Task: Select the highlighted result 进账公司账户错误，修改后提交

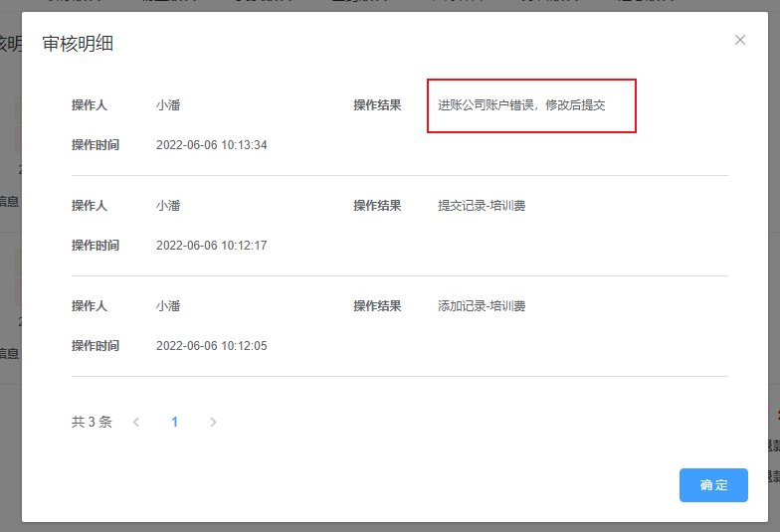Action: click(521, 105)
